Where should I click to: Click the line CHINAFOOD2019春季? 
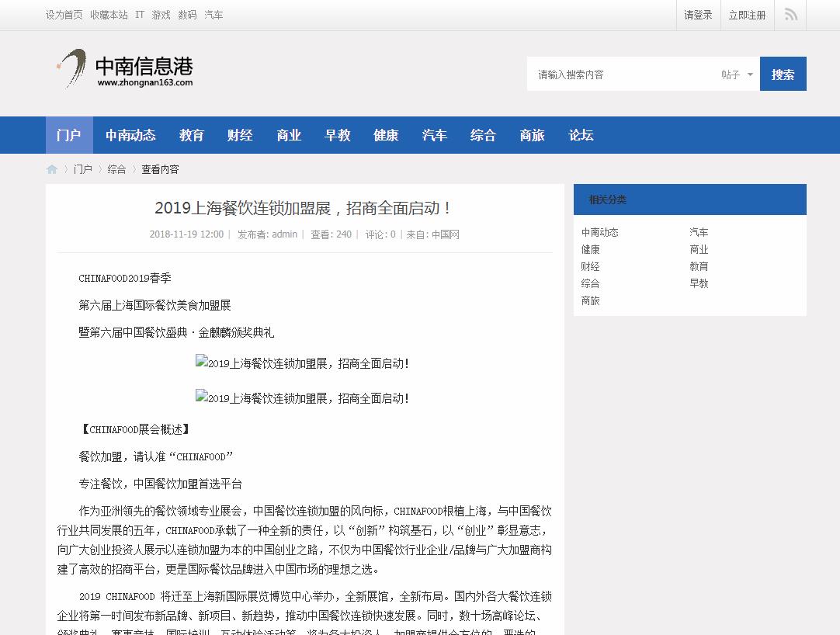(x=125, y=278)
